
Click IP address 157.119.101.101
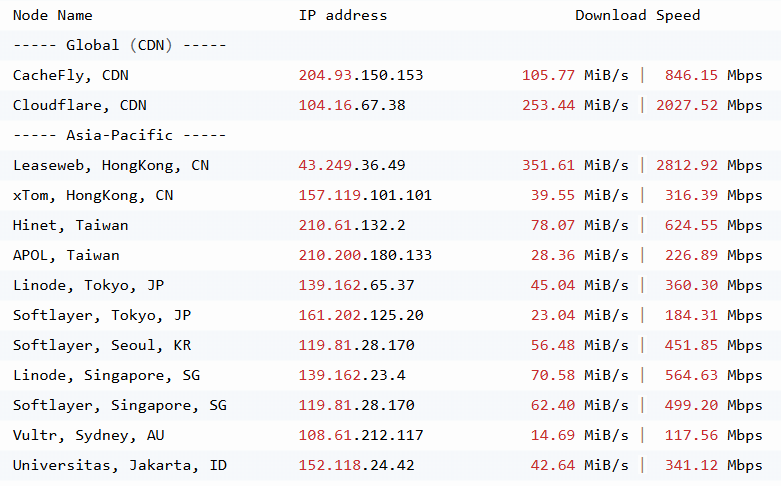click(365, 196)
